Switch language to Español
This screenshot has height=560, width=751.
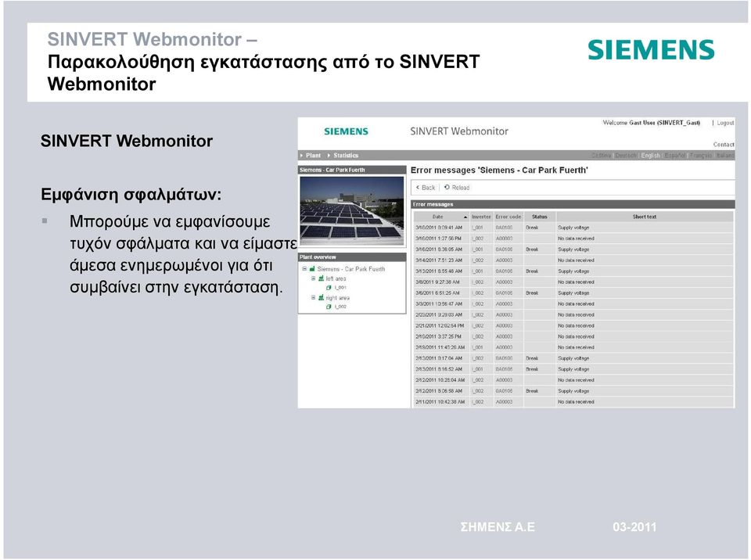[x=675, y=156]
